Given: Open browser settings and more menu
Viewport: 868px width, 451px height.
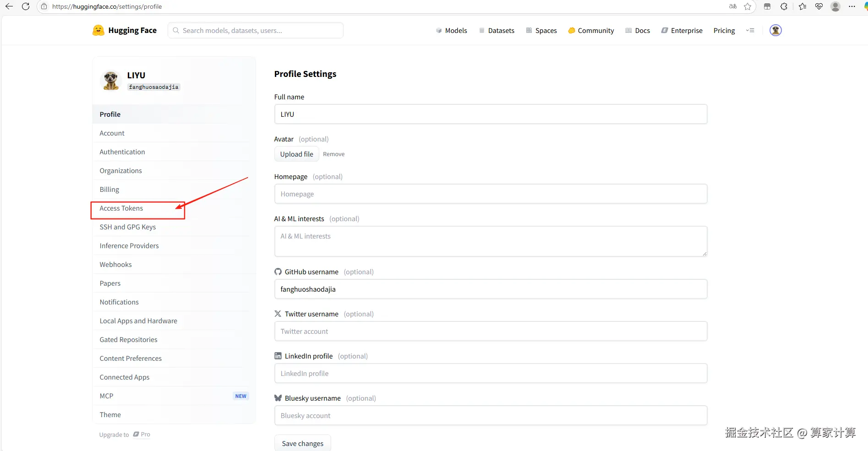Looking at the screenshot, I should click(x=852, y=6).
